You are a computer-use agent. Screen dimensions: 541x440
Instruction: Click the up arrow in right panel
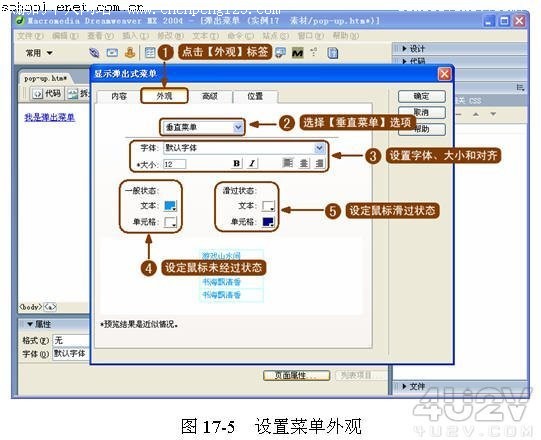coord(476,114)
